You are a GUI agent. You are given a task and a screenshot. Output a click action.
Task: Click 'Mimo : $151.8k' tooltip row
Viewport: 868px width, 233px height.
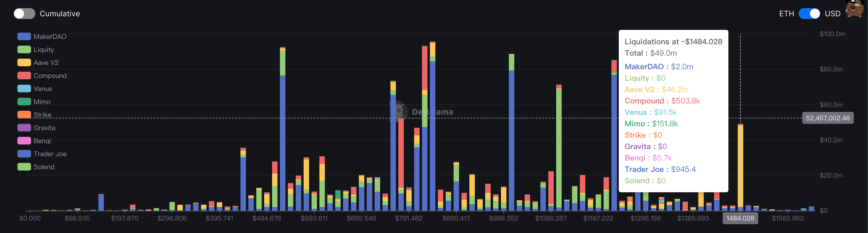(x=651, y=124)
